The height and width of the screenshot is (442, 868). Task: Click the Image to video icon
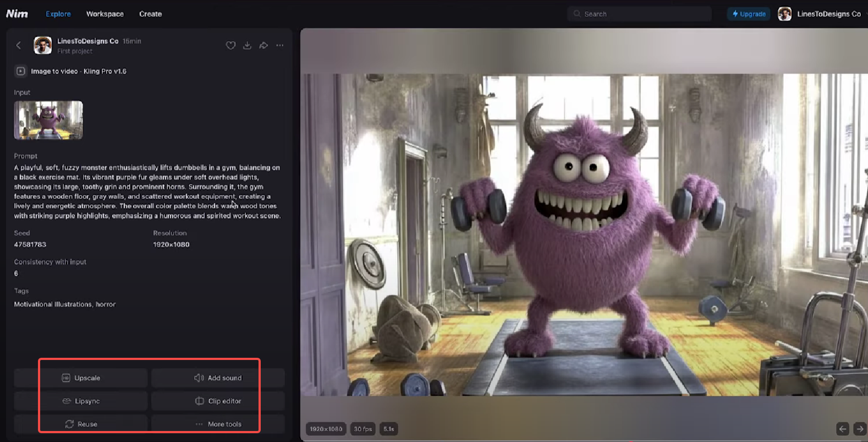[x=20, y=71]
